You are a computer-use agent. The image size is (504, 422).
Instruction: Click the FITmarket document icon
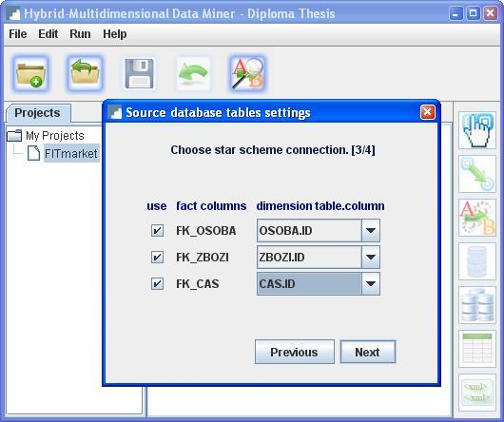(33, 153)
